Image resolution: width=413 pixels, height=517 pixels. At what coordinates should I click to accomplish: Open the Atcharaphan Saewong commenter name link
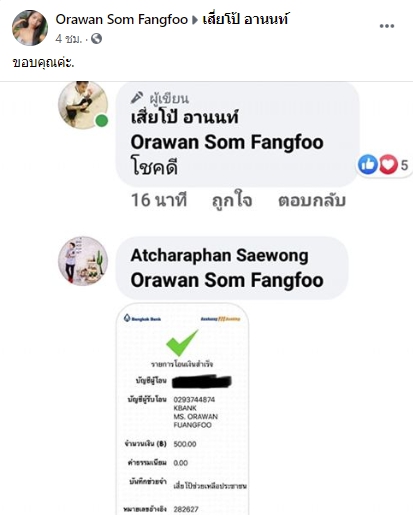point(219,256)
